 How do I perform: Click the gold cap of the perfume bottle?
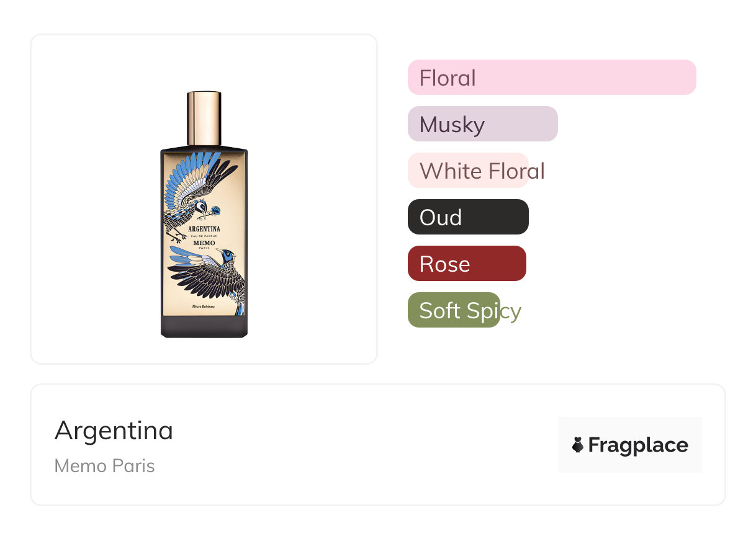204,118
